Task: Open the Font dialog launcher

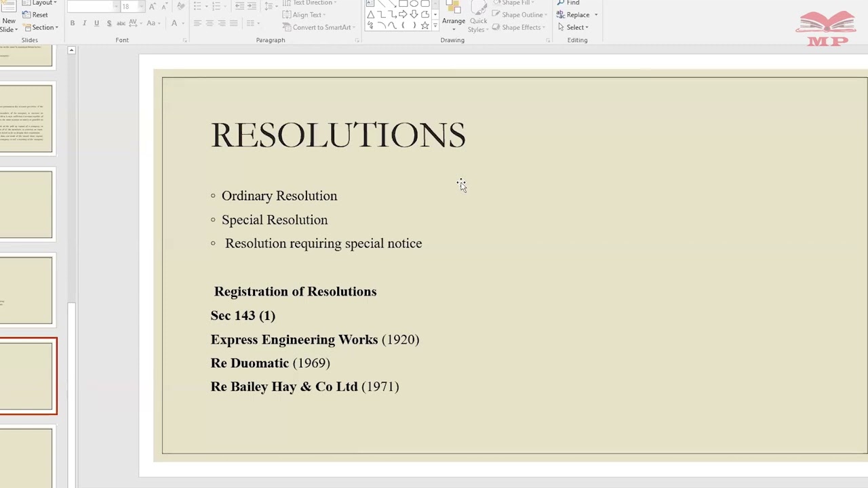Action: (x=184, y=41)
